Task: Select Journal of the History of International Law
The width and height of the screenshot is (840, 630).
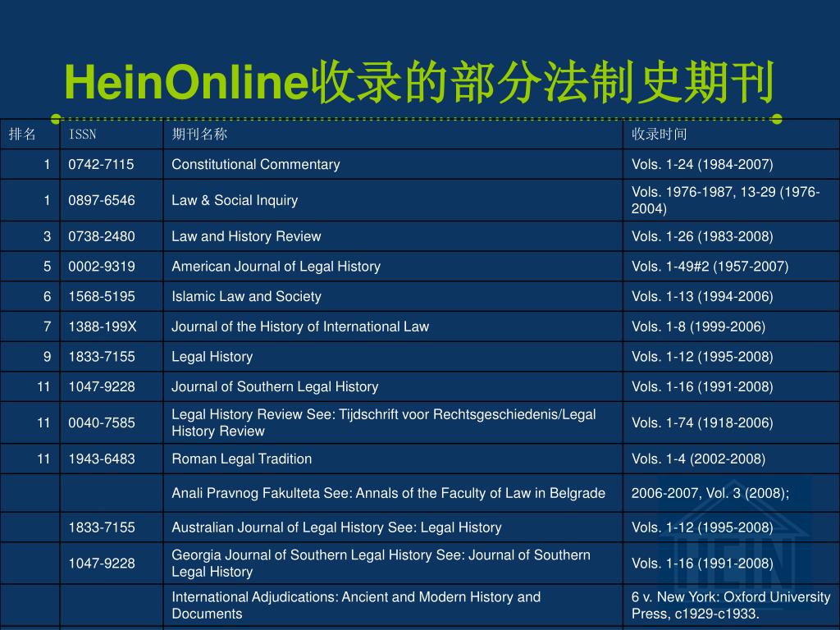Action: point(300,326)
